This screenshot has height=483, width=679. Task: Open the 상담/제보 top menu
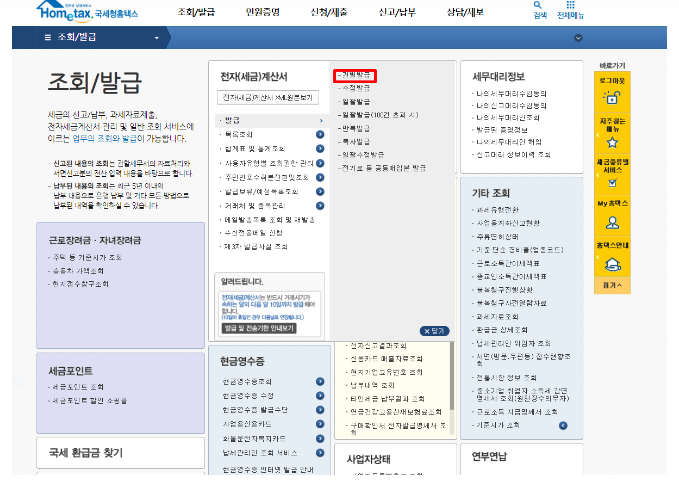click(465, 12)
